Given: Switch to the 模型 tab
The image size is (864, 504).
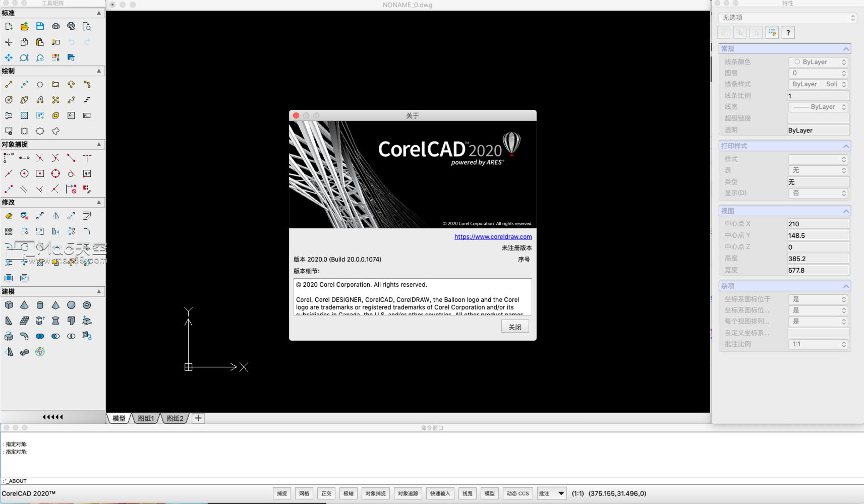Looking at the screenshot, I should (119, 418).
